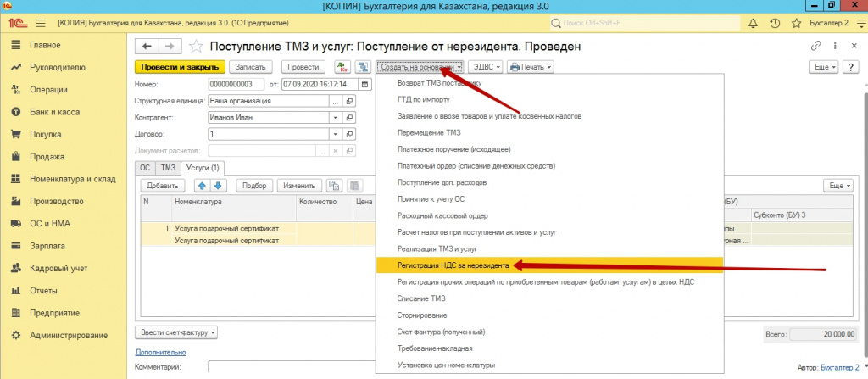
Task: Switch to ОС tab
Action: 144,167
